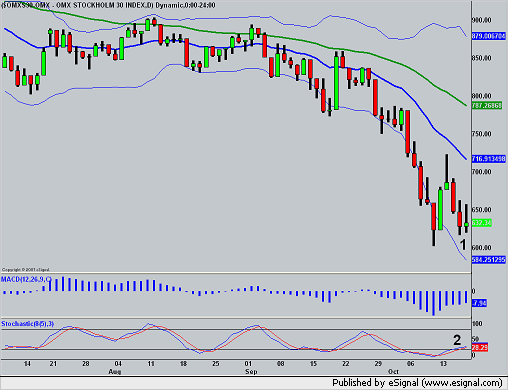508x390 pixels.
Task: Click the 900.00 price axis label
Action: [x=482, y=20]
